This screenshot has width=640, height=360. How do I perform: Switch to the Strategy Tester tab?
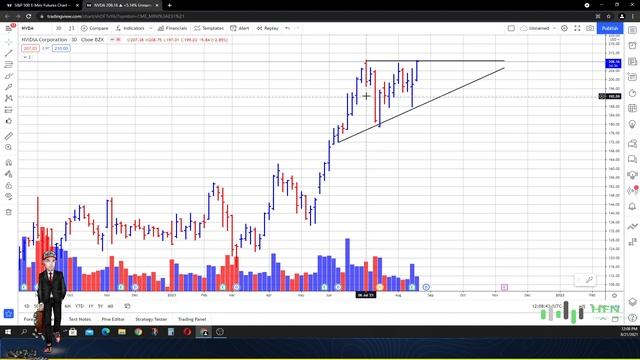pyautogui.click(x=151, y=319)
